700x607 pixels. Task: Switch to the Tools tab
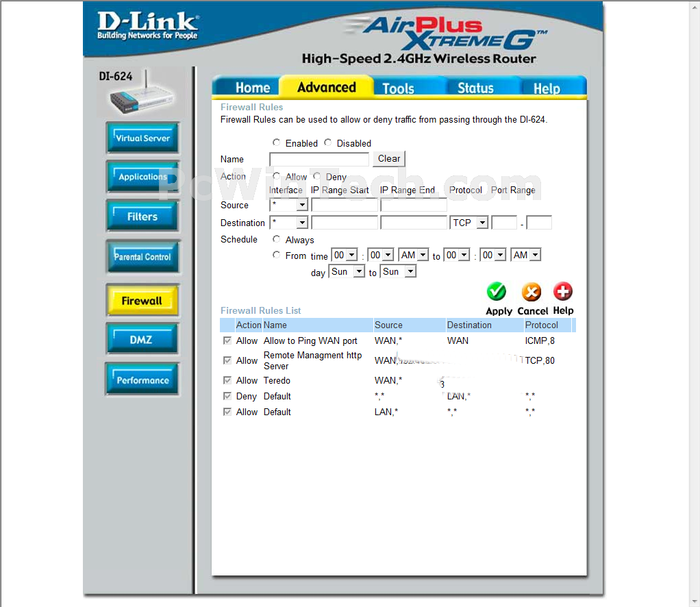(x=398, y=88)
